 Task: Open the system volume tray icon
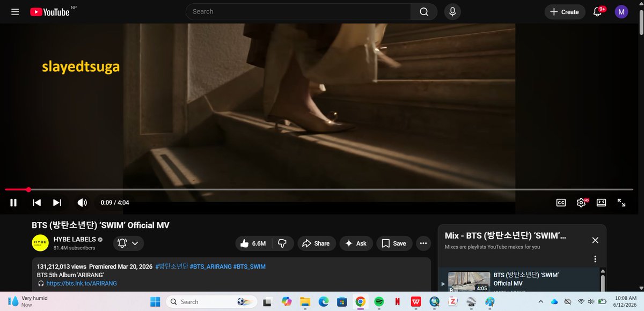(591, 302)
